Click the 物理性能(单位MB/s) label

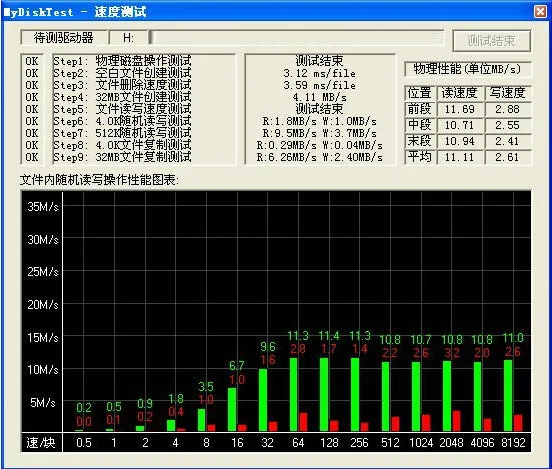(467, 69)
